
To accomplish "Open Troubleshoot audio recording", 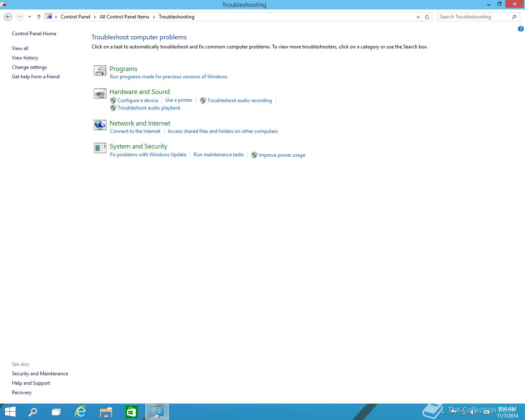I will (x=240, y=100).
